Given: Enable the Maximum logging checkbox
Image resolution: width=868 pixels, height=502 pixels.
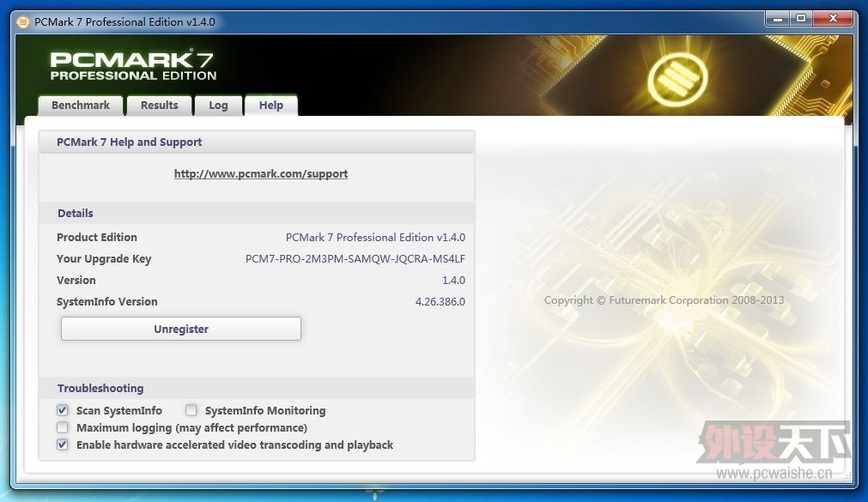Looking at the screenshot, I should pos(63,427).
